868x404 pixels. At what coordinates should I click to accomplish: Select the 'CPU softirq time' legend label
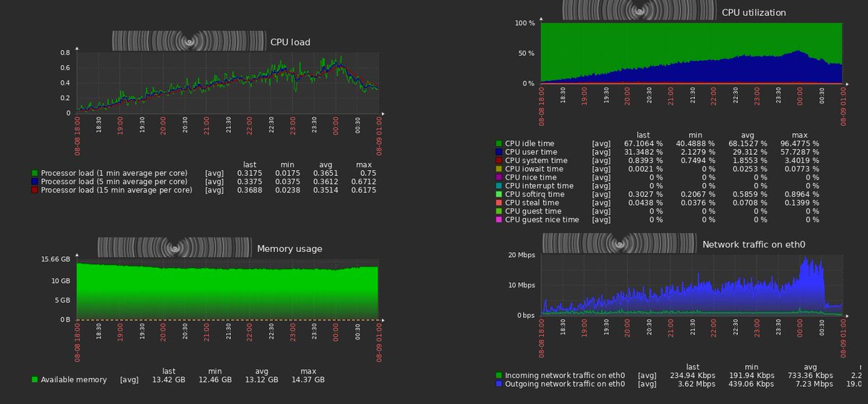tap(535, 194)
